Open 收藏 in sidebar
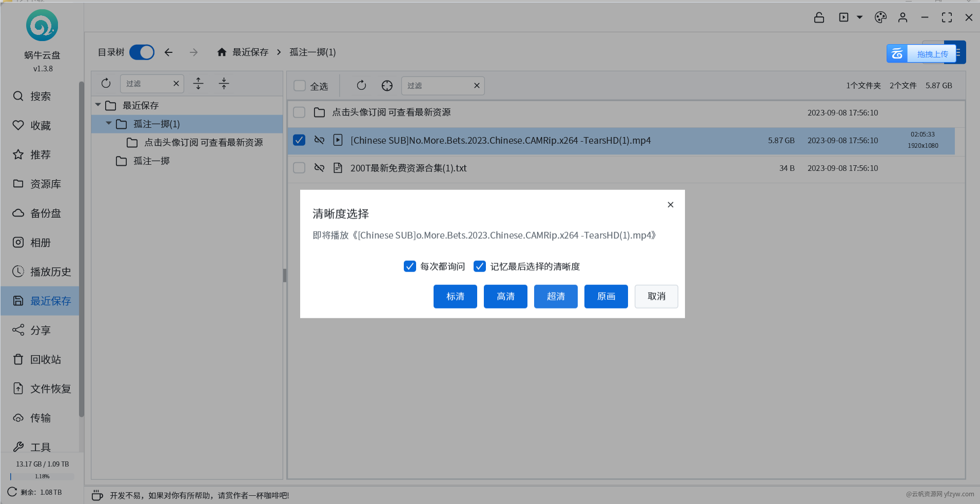The height and width of the screenshot is (504, 980). [40, 125]
